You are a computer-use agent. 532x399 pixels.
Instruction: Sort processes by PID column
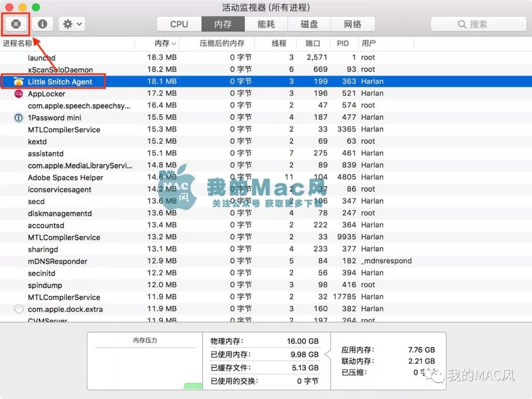click(343, 43)
